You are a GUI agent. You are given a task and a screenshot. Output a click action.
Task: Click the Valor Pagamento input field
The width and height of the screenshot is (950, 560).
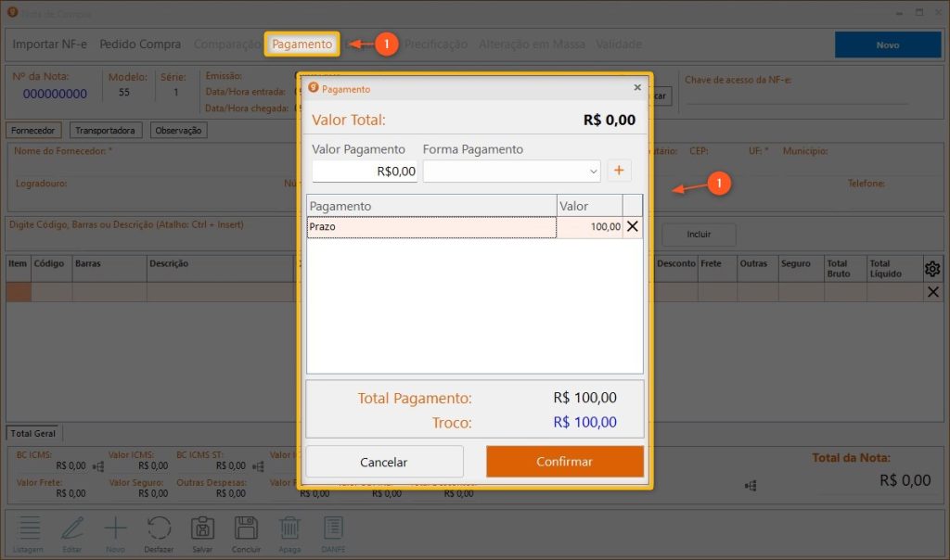tap(365, 172)
